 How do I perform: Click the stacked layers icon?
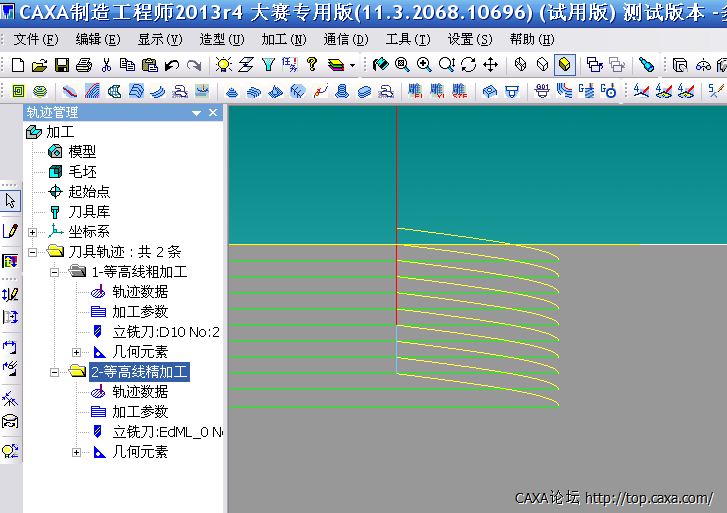click(336, 64)
